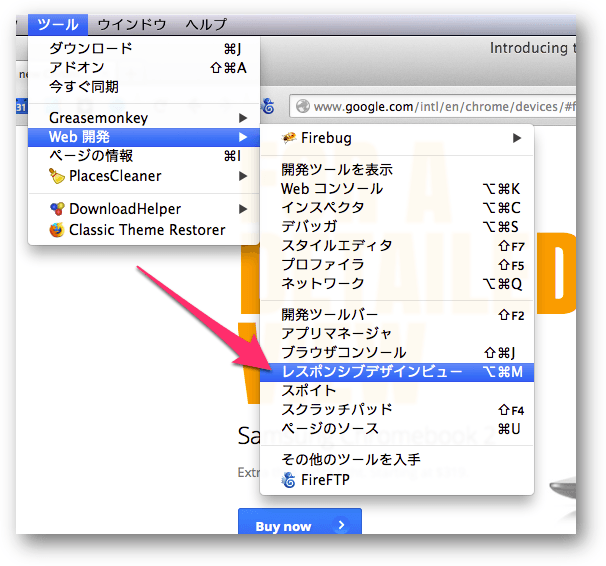Click the DownloadHelper colored balls icon
The width and height of the screenshot is (606, 566).
pos(57,209)
